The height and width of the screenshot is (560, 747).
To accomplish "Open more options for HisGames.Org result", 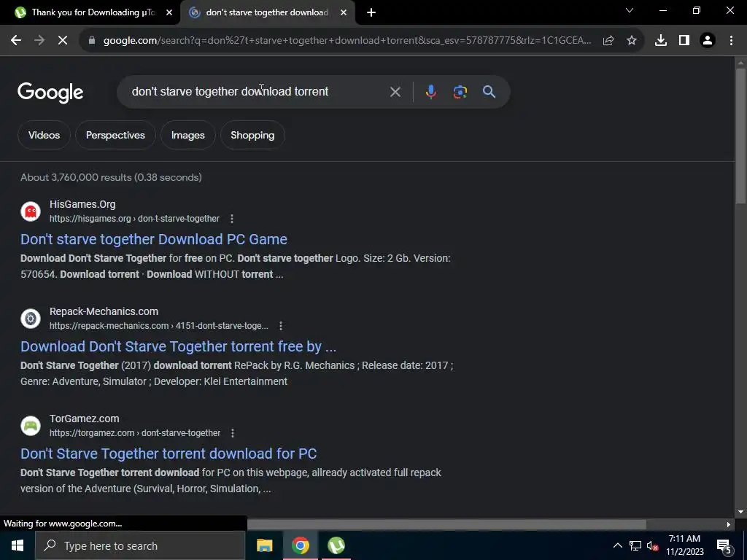I will point(232,219).
